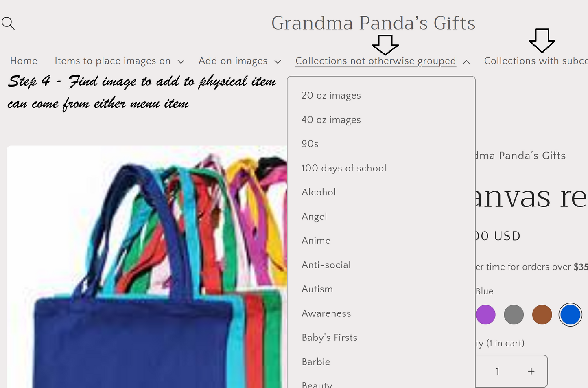Open the search magnifier icon
588x388 pixels.
tap(8, 23)
